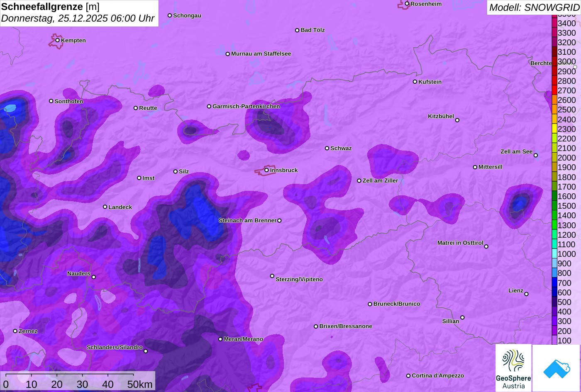Click the Garmisch-Partenkirchen marker dot
Screen dimensions: 581x392
point(209,106)
